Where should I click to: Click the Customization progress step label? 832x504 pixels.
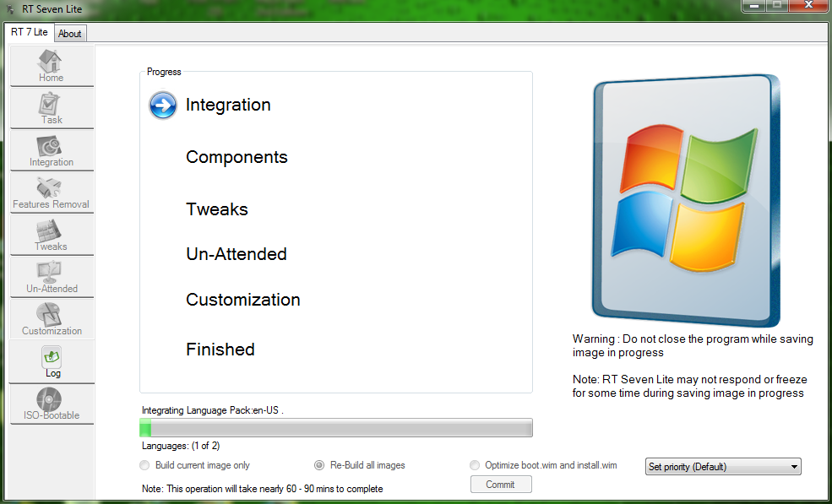tap(243, 300)
